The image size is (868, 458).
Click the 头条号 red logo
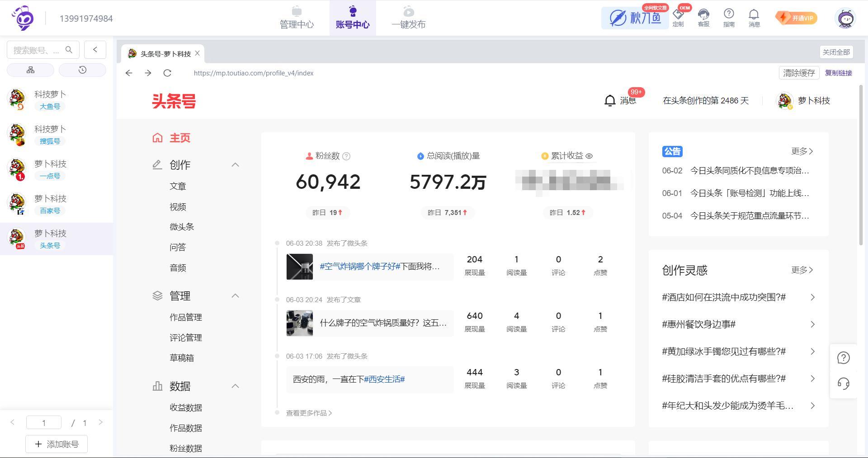point(174,101)
